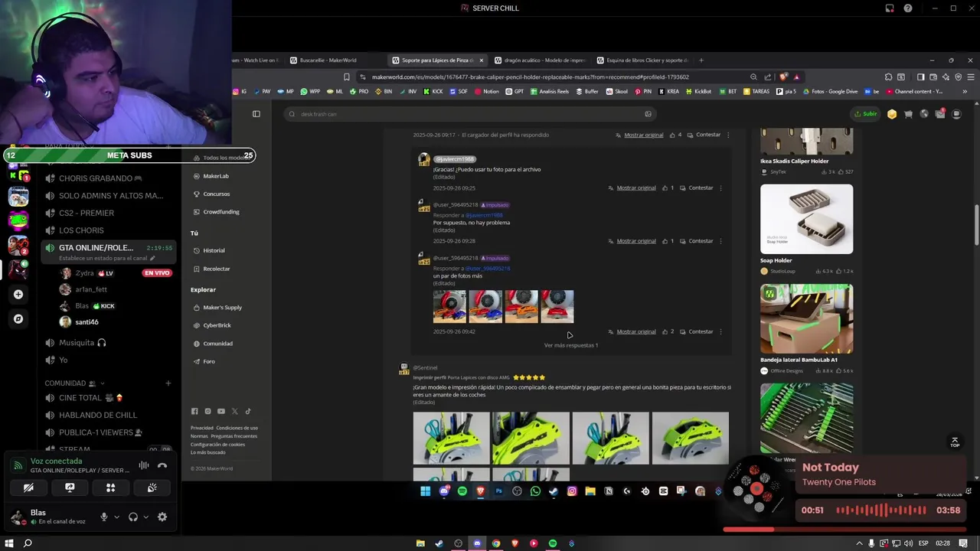Viewport: 980px width, 551px height.
Task: Turn on camera in Discord voice panel
Action: pos(28,487)
